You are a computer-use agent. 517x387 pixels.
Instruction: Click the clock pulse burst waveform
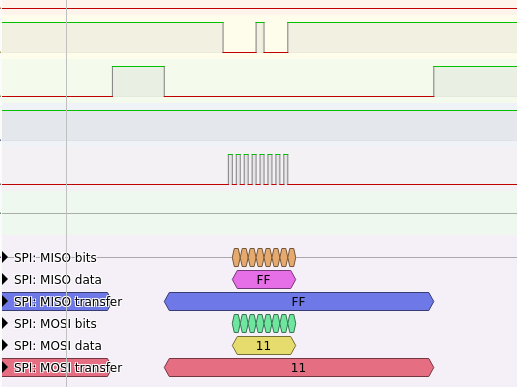click(258, 169)
